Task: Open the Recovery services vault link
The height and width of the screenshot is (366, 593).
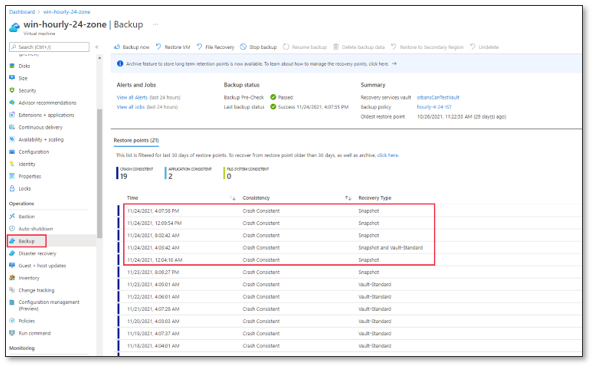Action: 438,97
